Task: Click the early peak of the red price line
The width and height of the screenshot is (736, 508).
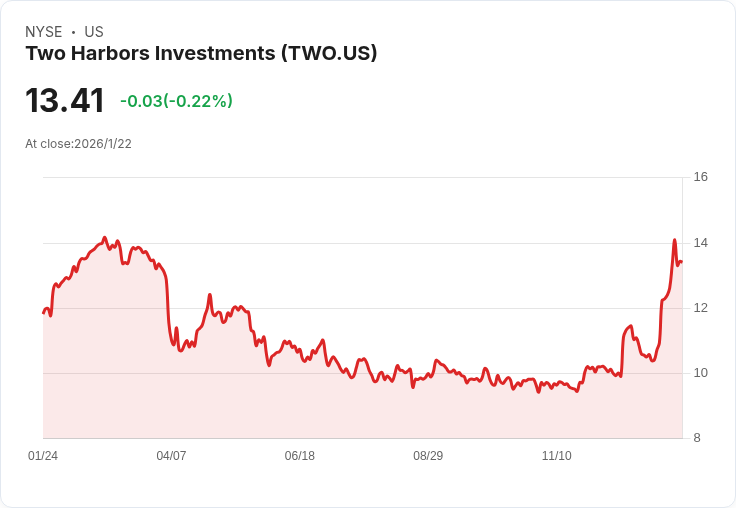Action: [104, 238]
